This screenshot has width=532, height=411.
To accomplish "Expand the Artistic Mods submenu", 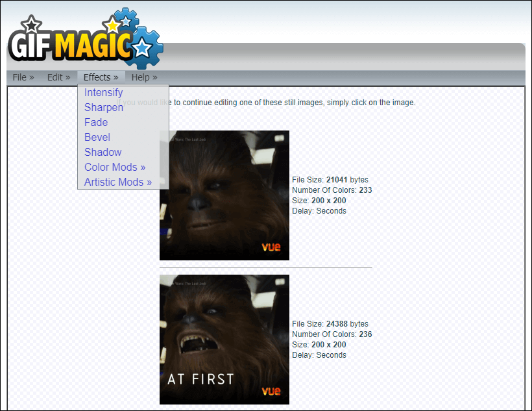I will [118, 182].
